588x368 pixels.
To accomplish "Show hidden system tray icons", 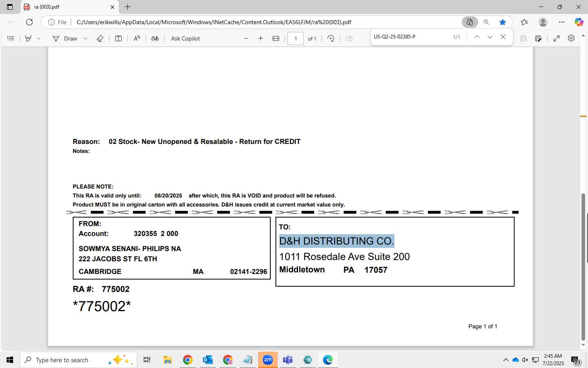I will coord(506,360).
